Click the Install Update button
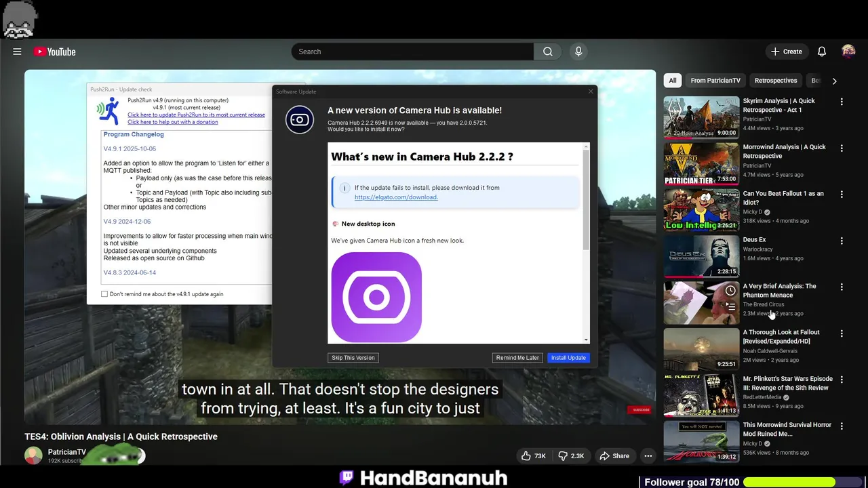The image size is (868, 488). (x=568, y=358)
